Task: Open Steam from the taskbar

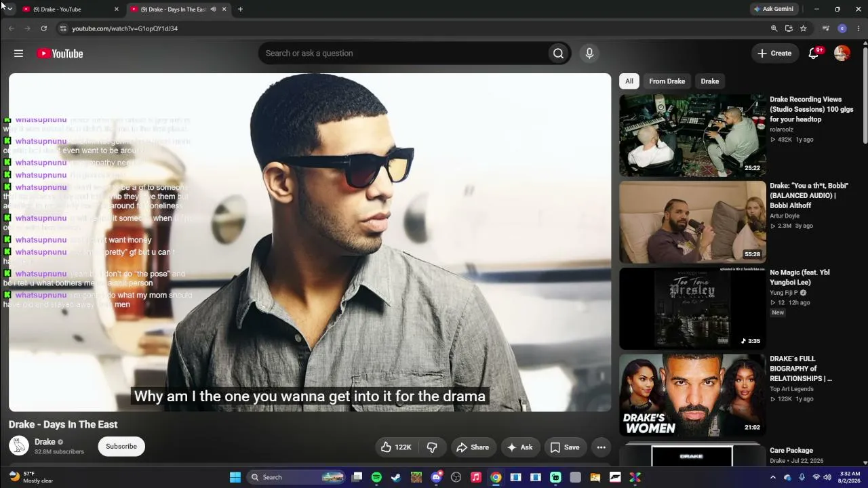Action: pyautogui.click(x=396, y=477)
